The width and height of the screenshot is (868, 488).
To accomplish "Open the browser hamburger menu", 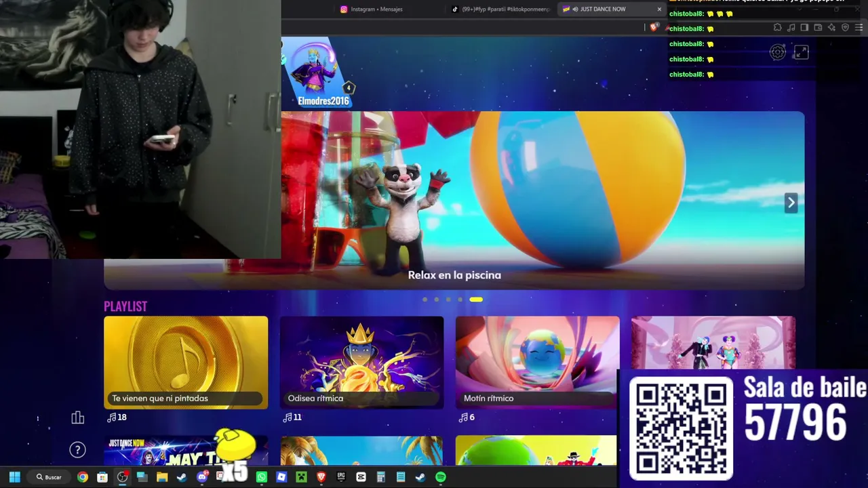I will coord(859,28).
